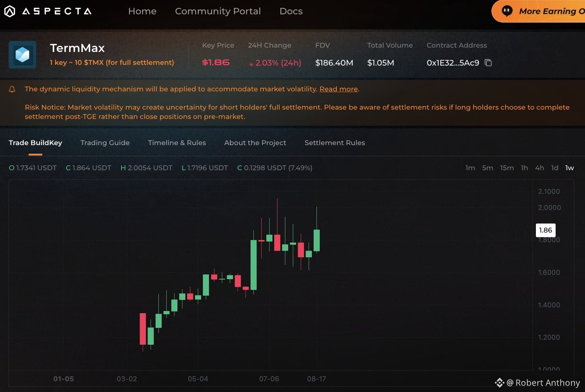Click the 01-05 date axis label
The height and width of the screenshot is (392, 585).
tap(63, 379)
